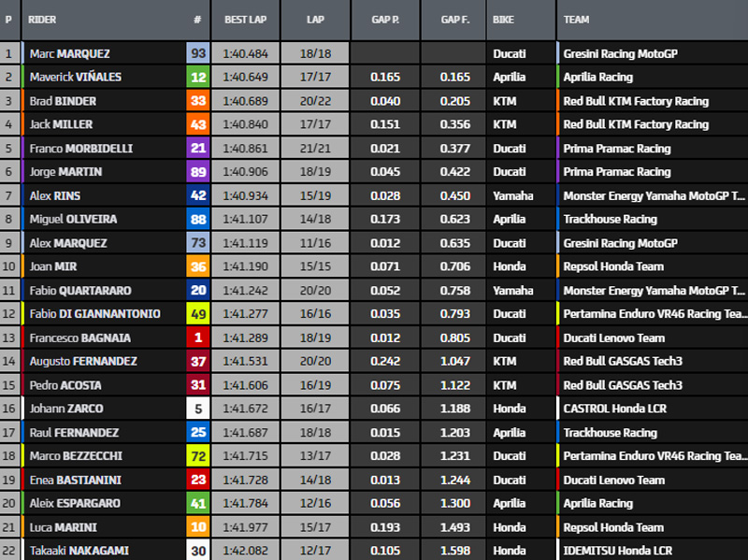This screenshot has width=748, height=560.
Task: Click Jack Miller's blue team color stripe
Action: click(558, 124)
